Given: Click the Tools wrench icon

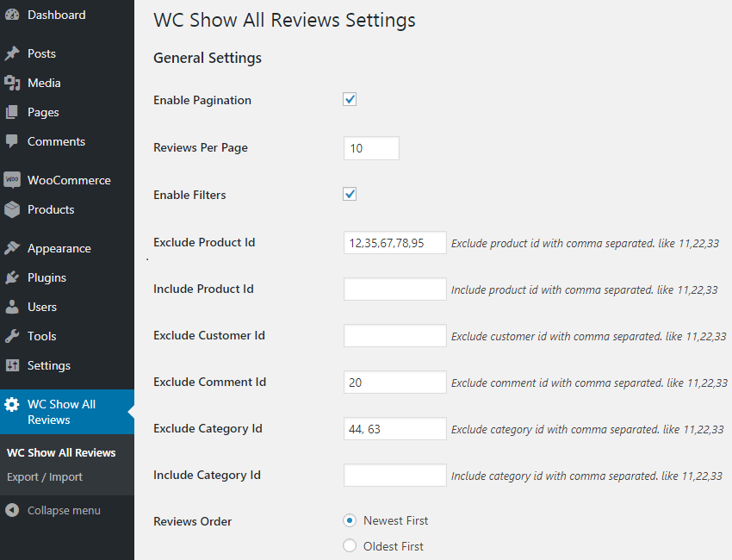Looking at the screenshot, I should (12, 336).
